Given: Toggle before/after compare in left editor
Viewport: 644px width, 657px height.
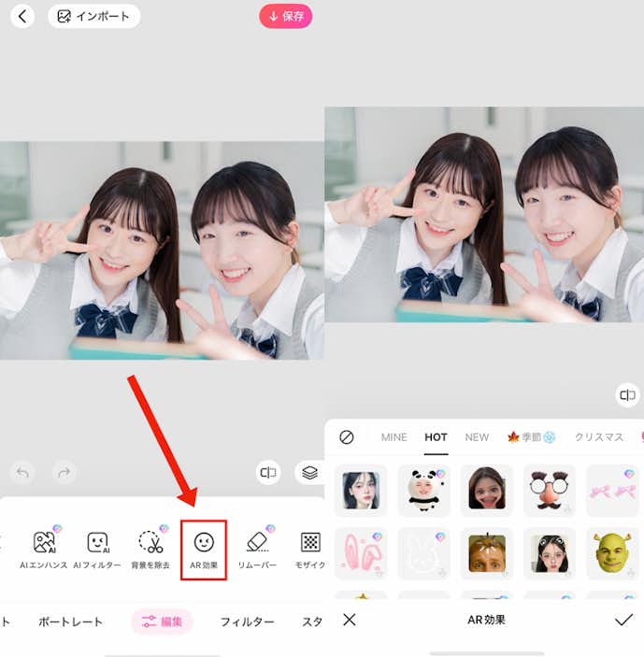Looking at the screenshot, I should click(267, 473).
